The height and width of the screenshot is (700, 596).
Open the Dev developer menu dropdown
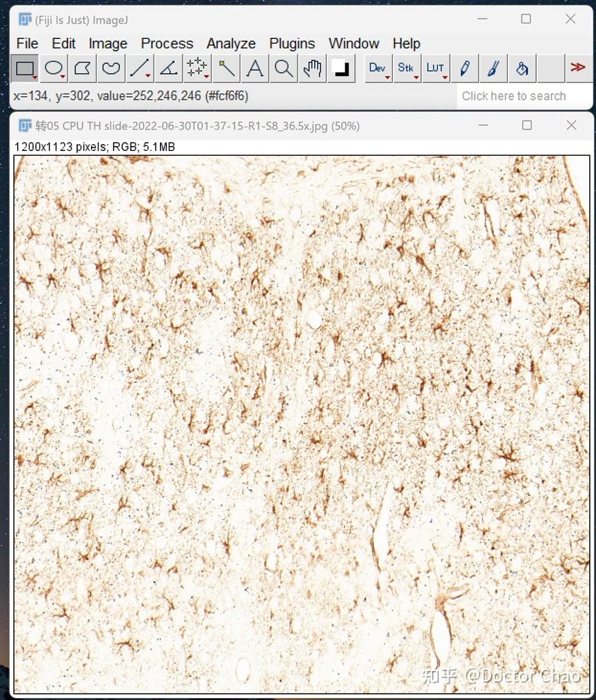378,68
